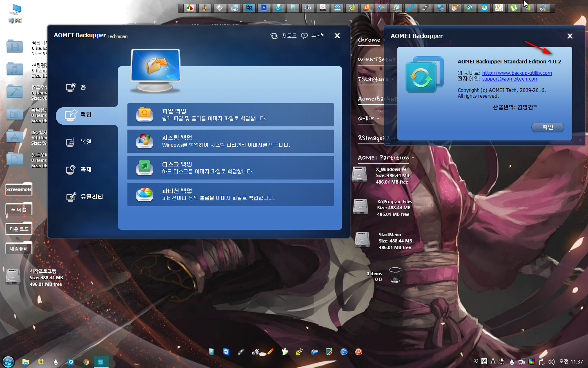
Task: Open the music folder icon on desktop
Action: [15, 69]
